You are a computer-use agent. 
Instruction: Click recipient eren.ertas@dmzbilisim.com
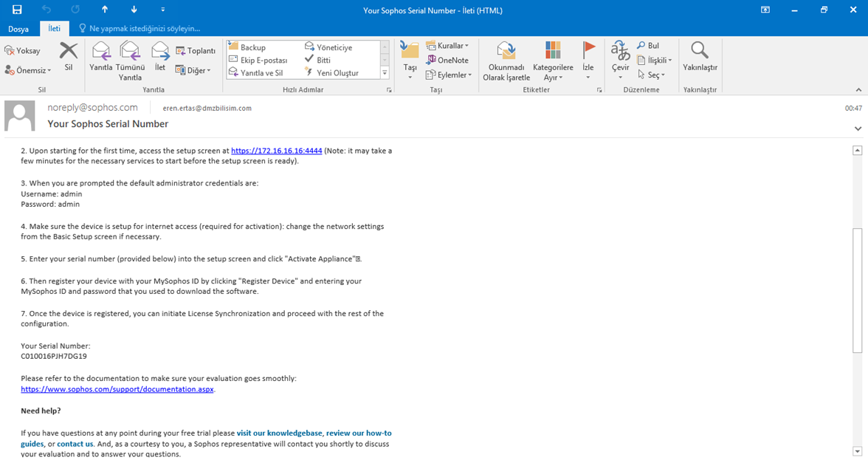(207, 108)
